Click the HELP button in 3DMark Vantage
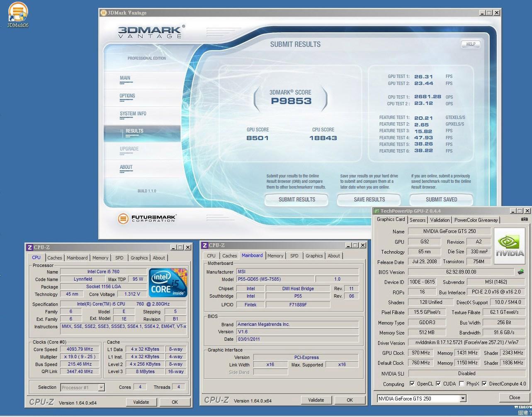This screenshot has width=532, height=417. coord(471,44)
